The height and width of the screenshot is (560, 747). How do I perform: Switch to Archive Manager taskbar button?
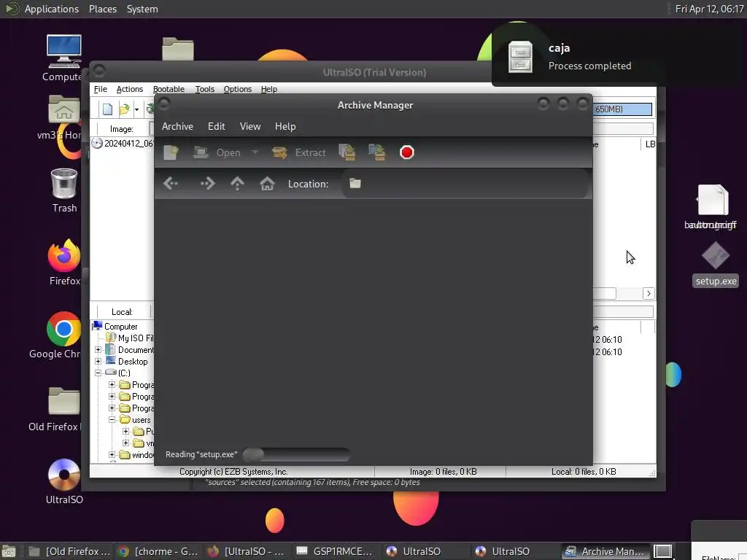(605, 551)
